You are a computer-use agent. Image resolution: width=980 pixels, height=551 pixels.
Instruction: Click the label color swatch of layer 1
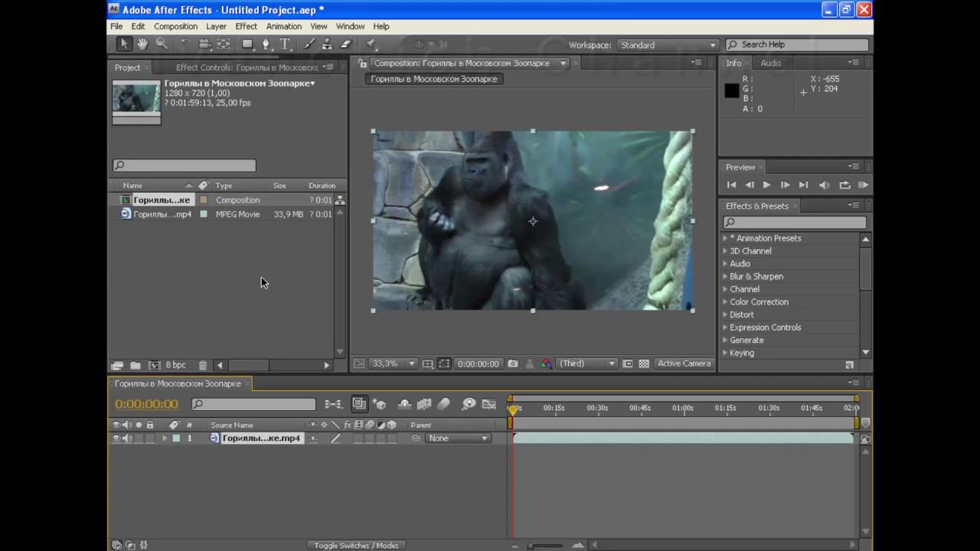tap(176, 439)
